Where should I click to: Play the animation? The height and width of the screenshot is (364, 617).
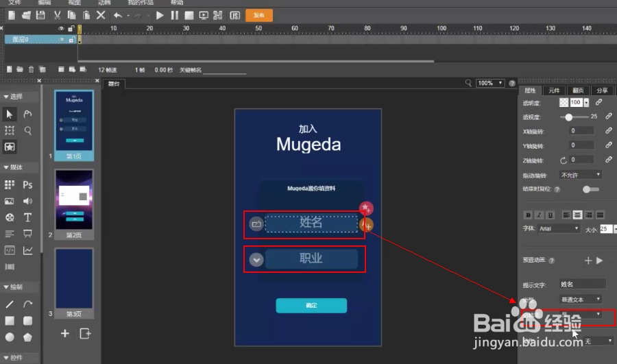160,15
